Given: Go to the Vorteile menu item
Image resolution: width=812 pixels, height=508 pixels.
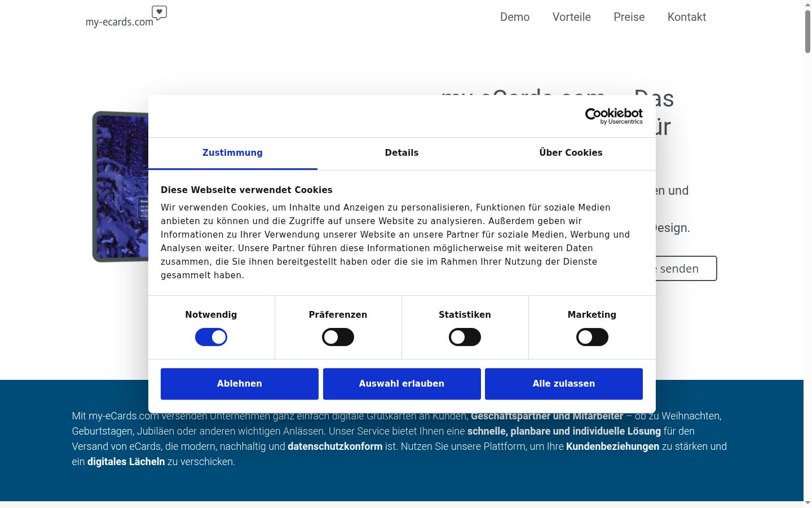Looking at the screenshot, I should tap(572, 17).
